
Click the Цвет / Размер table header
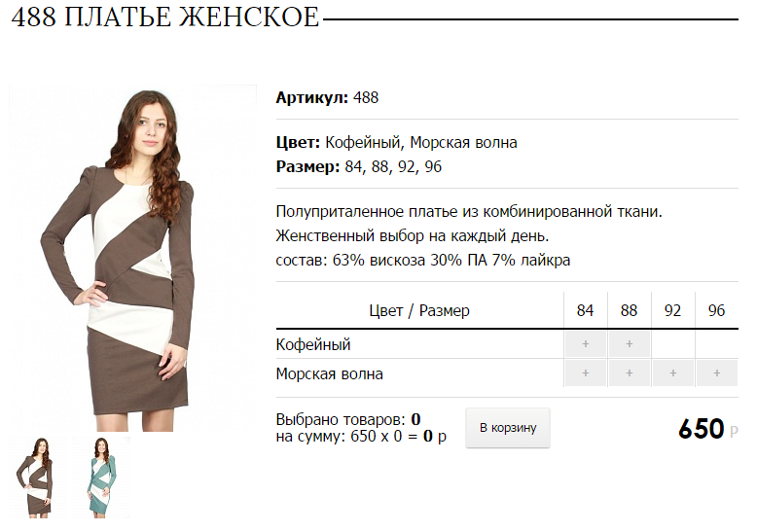pos(419,310)
